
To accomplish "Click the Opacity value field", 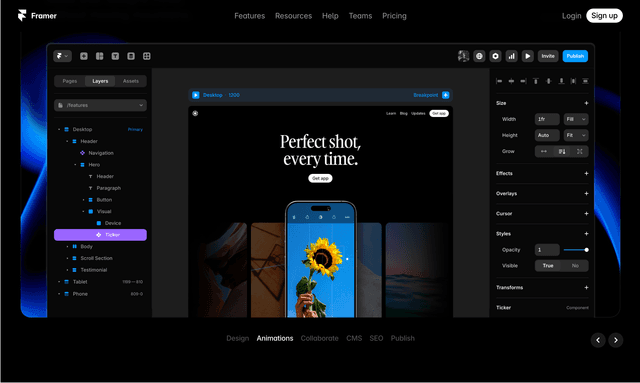I will pos(547,249).
